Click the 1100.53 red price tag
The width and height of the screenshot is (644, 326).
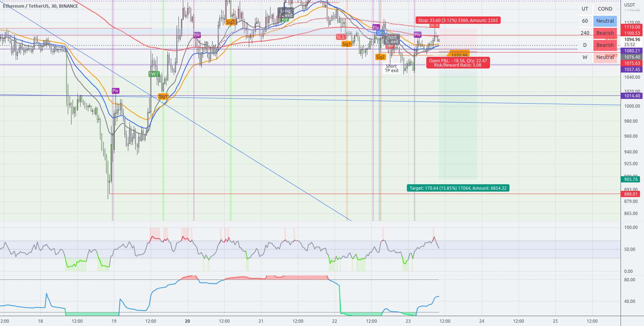tap(632, 33)
